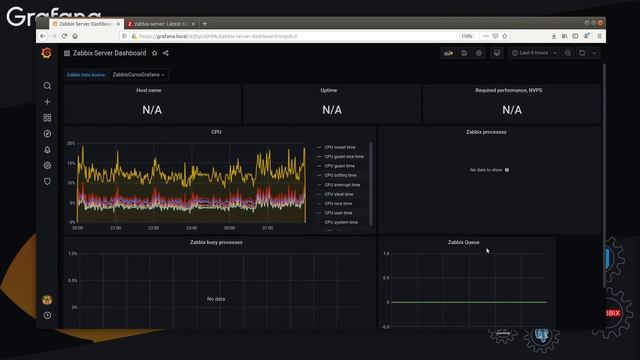The image size is (640, 360).
Task: Open a new browser tab
Action: point(204,24)
